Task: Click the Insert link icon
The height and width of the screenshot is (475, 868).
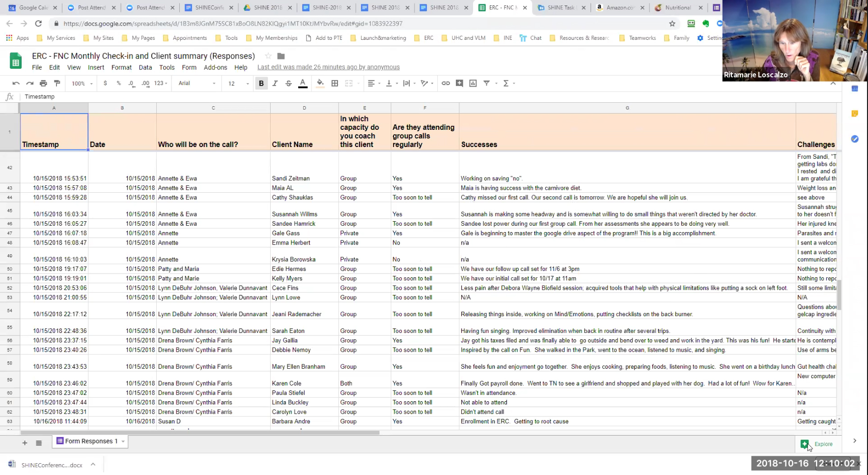Action: (446, 84)
